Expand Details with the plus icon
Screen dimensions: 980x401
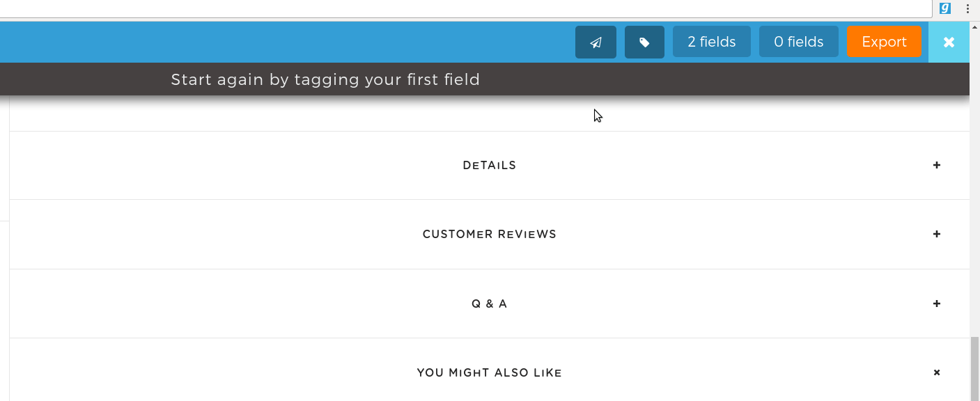click(x=937, y=165)
